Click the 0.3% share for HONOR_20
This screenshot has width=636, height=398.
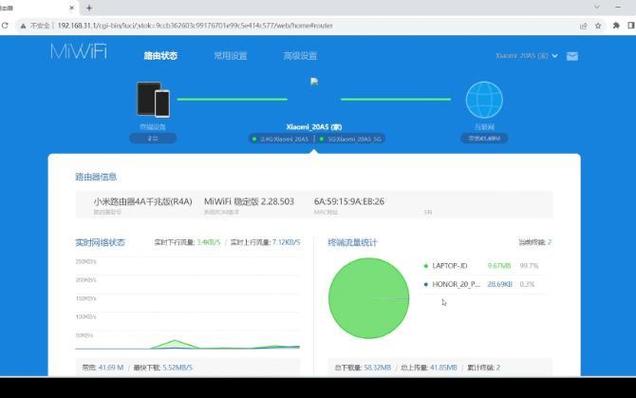pyautogui.click(x=527, y=284)
